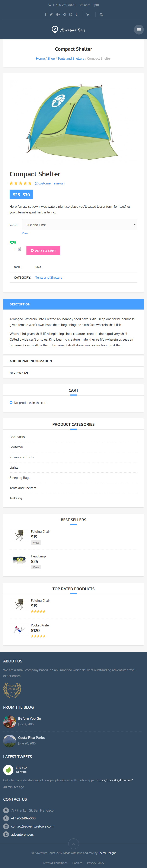Open the Google Plus icon

click(x=58, y=14)
